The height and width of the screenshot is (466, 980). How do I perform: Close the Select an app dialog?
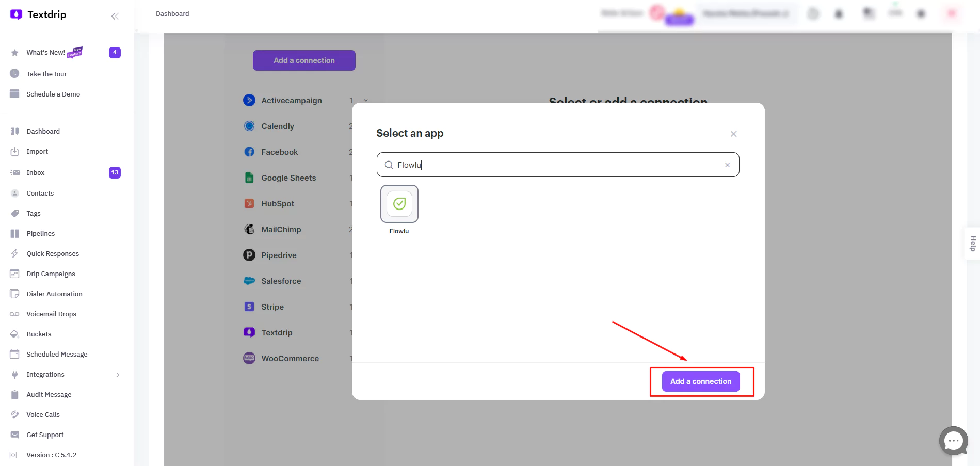click(x=733, y=134)
